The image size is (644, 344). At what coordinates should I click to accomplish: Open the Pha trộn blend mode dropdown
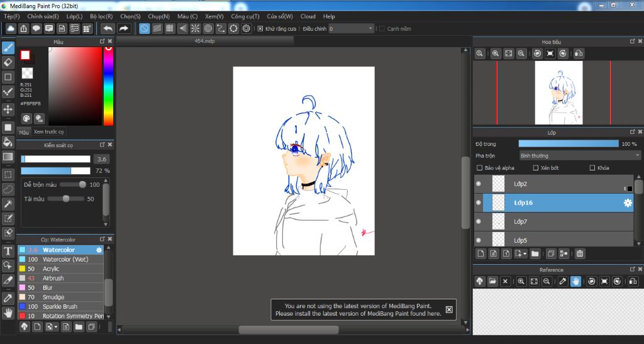click(579, 155)
